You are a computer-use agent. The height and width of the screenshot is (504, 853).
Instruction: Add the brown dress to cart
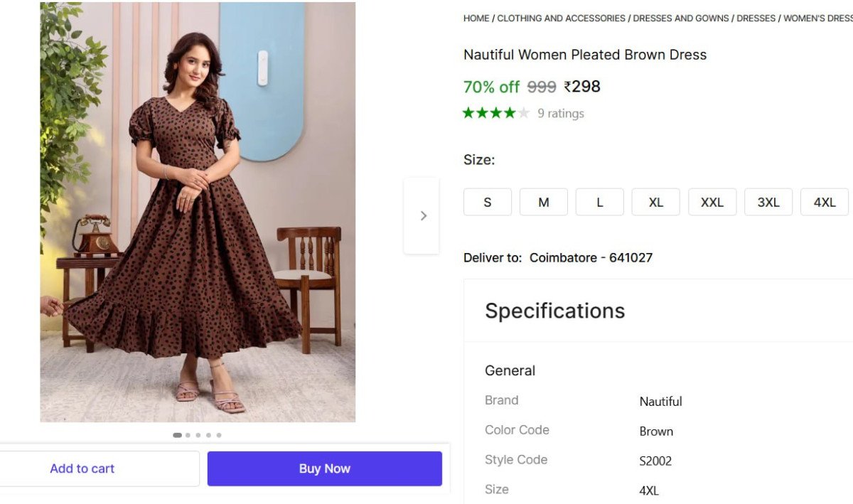(x=82, y=468)
